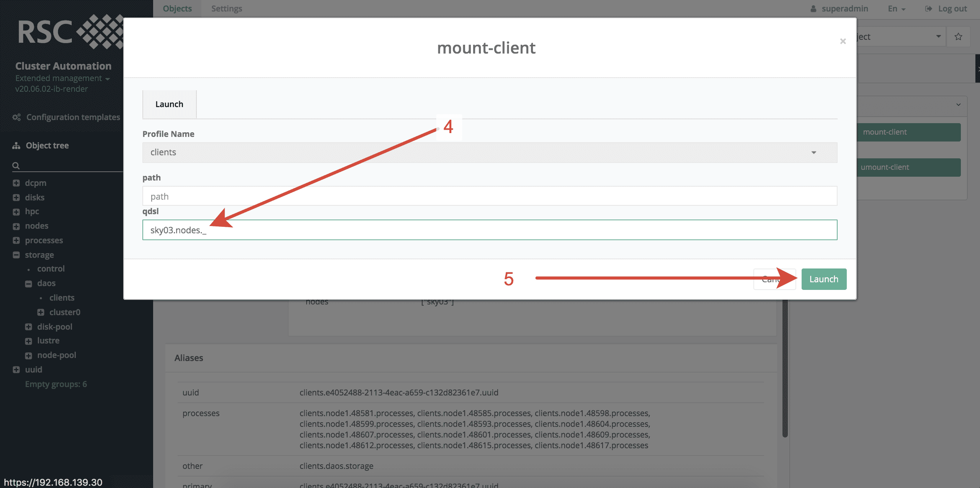Select the clients item under daos
This screenshot has height=488, width=980.
(x=62, y=298)
